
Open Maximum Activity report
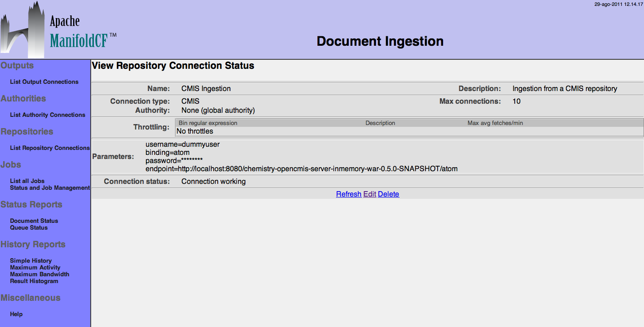35,268
